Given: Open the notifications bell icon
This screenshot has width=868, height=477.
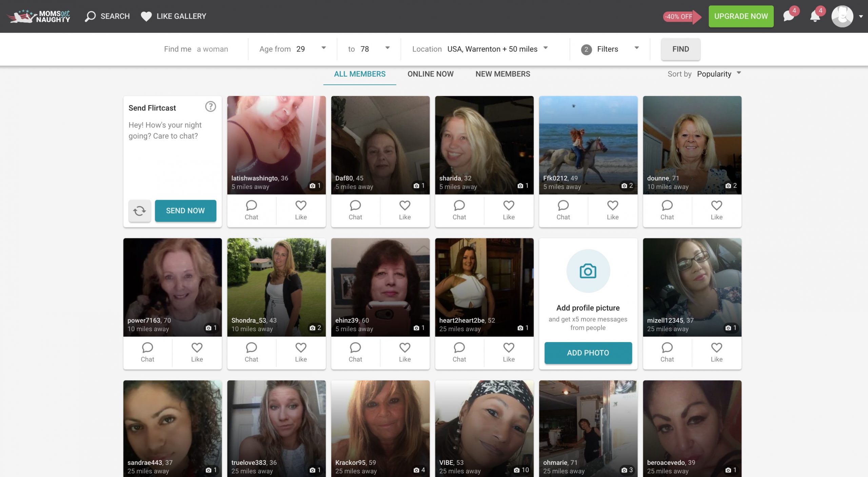Looking at the screenshot, I should pyautogui.click(x=815, y=16).
